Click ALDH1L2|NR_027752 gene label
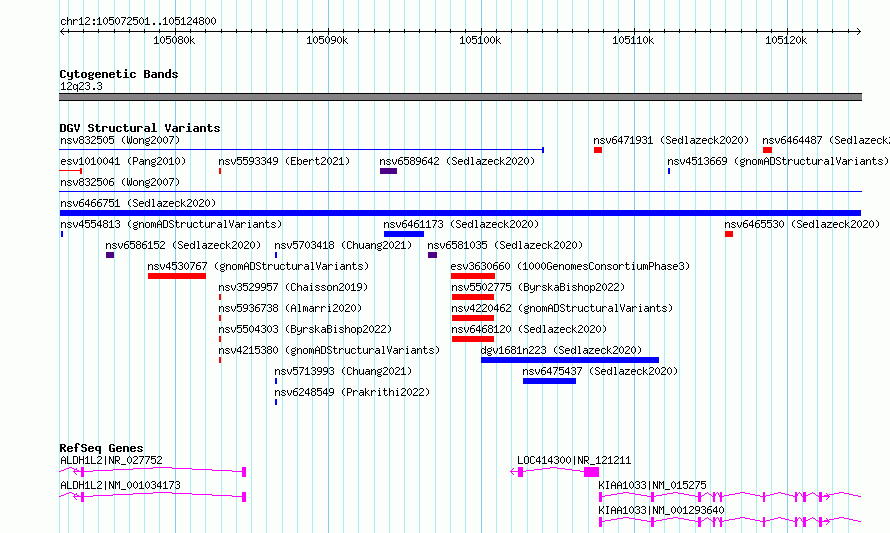The width and height of the screenshot is (890, 533). (x=111, y=460)
